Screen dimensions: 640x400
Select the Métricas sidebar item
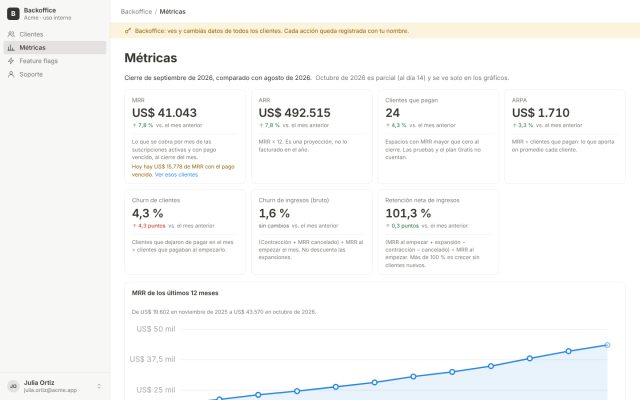55,47
